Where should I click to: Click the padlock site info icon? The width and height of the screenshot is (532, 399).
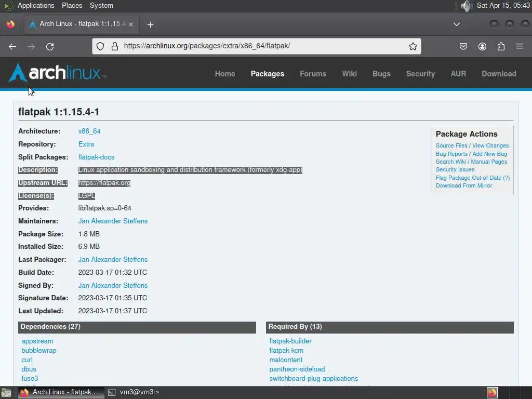(x=115, y=46)
